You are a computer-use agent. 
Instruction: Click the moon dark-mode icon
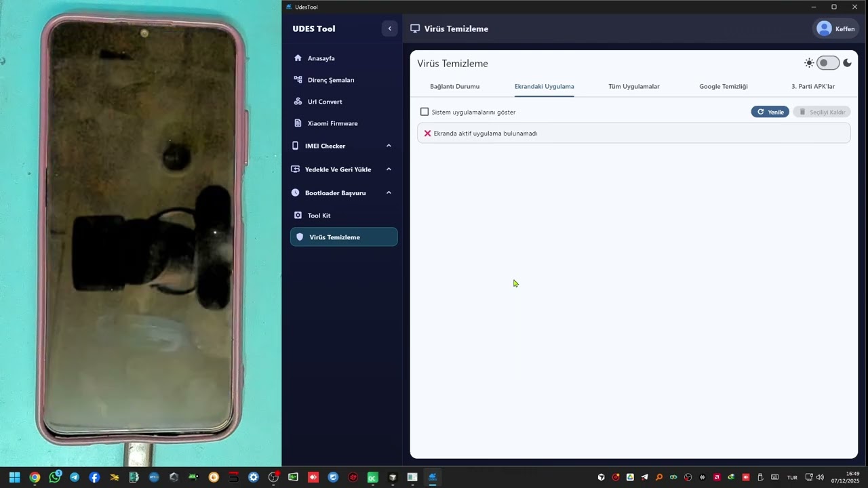pyautogui.click(x=847, y=63)
